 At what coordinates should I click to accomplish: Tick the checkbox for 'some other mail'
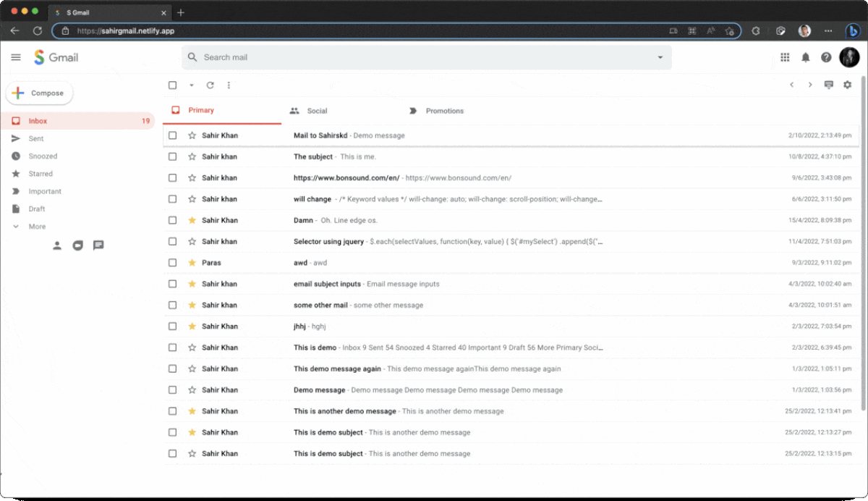click(172, 305)
